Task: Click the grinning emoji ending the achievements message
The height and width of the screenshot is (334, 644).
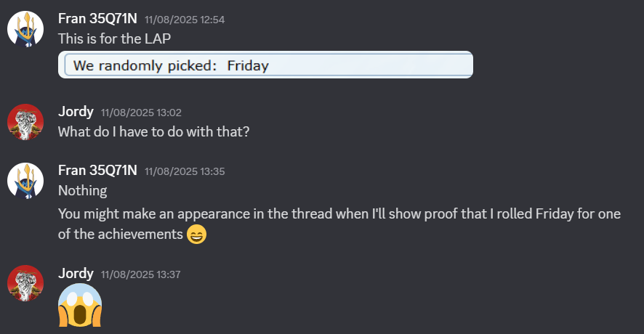Action: pos(196,235)
